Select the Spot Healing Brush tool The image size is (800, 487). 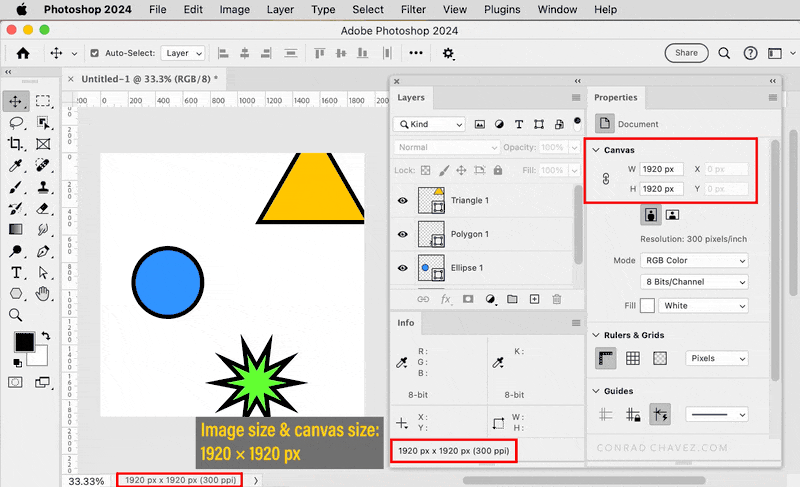pos(43,166)
